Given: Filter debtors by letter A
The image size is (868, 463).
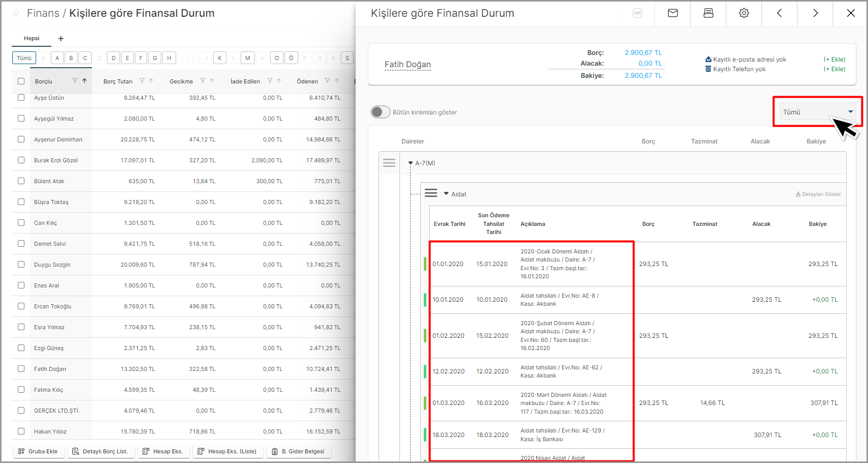Looking at the screenshot, I should coord(57,58).
